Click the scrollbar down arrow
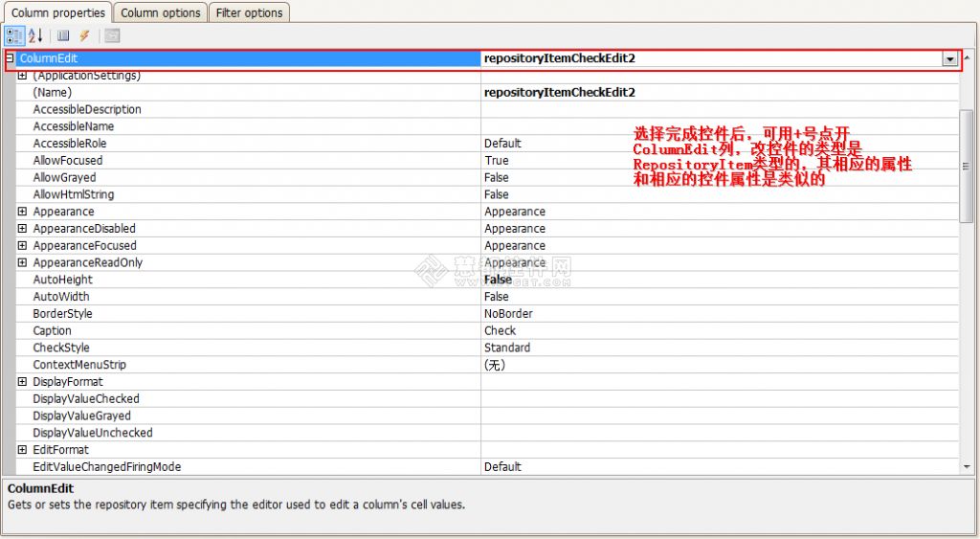This screenshot has height=539, width=980. [x=967, y=467]
